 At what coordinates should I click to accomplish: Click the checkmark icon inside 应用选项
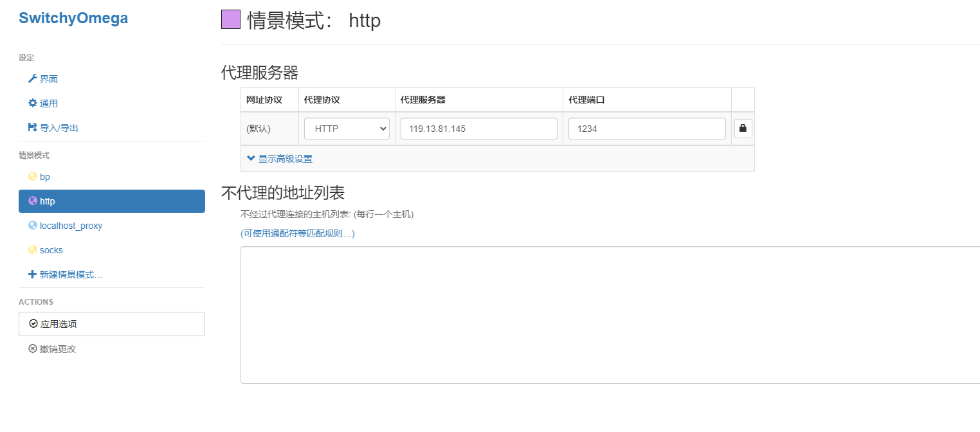[35, 323]
